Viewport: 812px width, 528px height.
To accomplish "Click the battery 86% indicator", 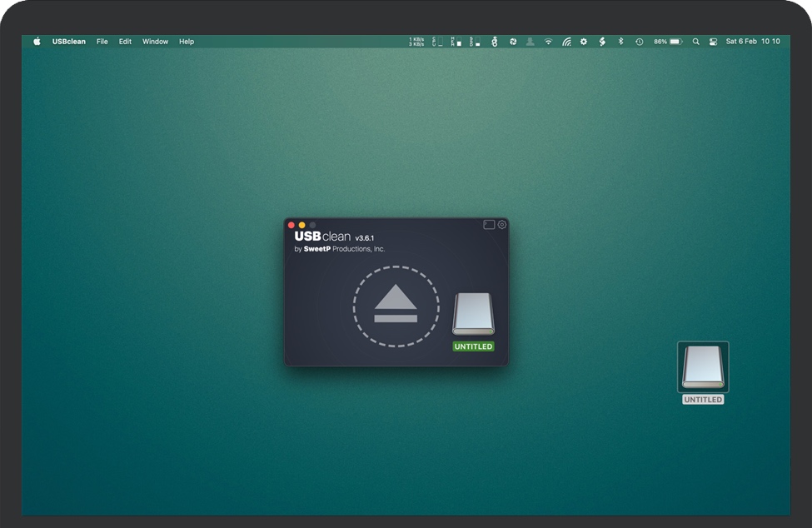I will click(668, 42).
